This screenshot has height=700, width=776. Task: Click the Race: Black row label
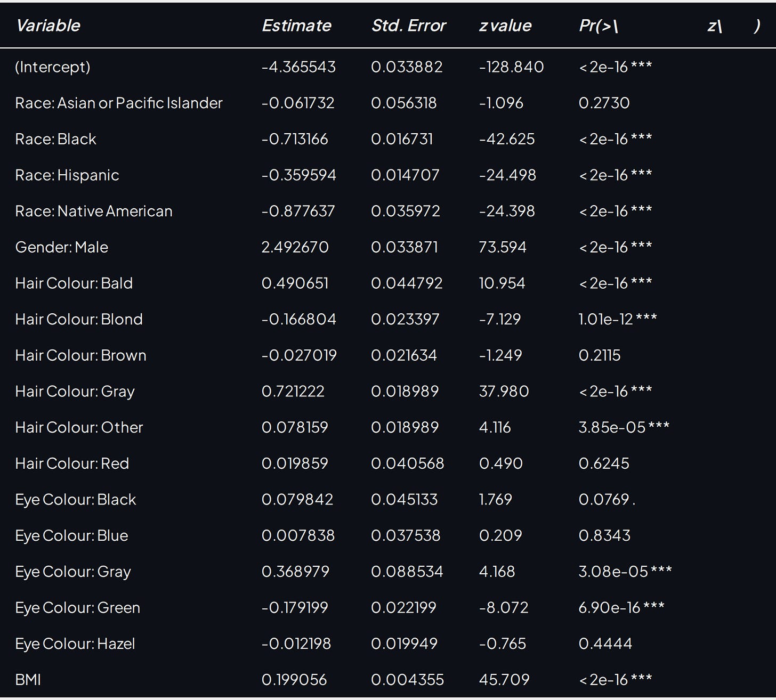tap(56, 139)
